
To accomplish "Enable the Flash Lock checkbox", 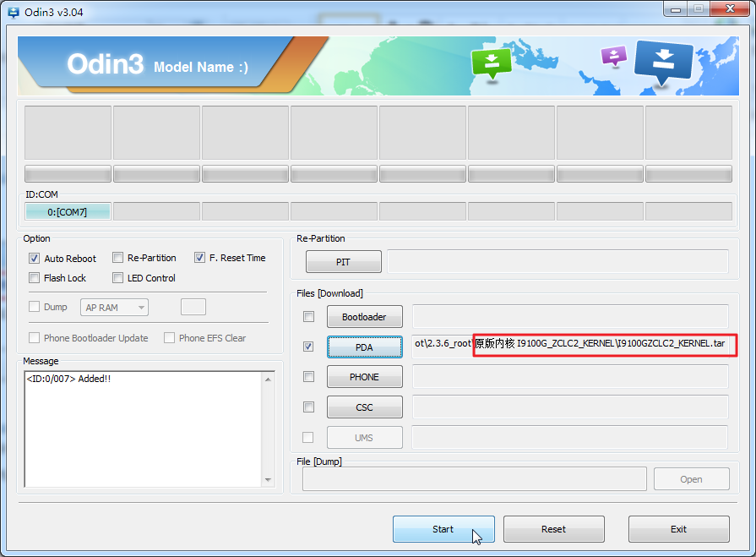I will (35, 278).
